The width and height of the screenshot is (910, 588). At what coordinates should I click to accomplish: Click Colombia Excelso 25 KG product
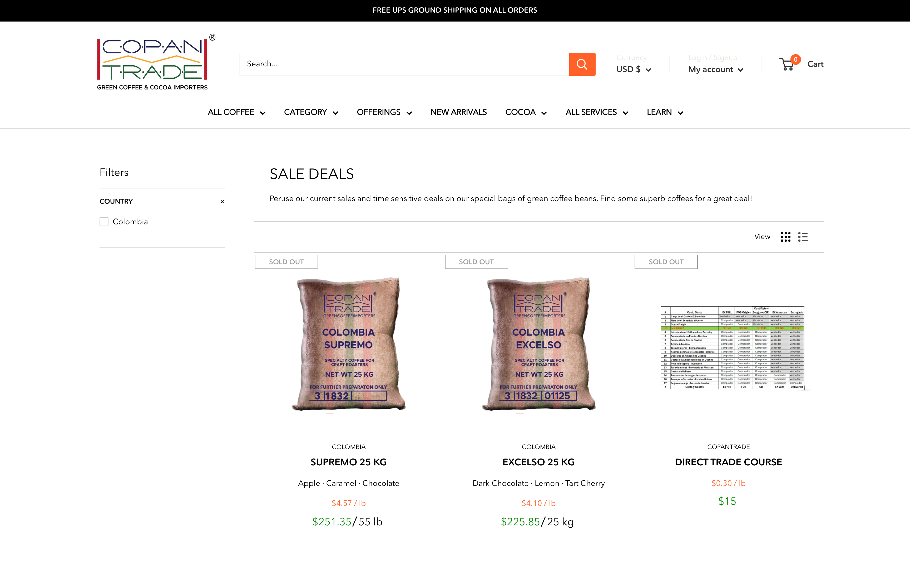click(x=538, y=461)
